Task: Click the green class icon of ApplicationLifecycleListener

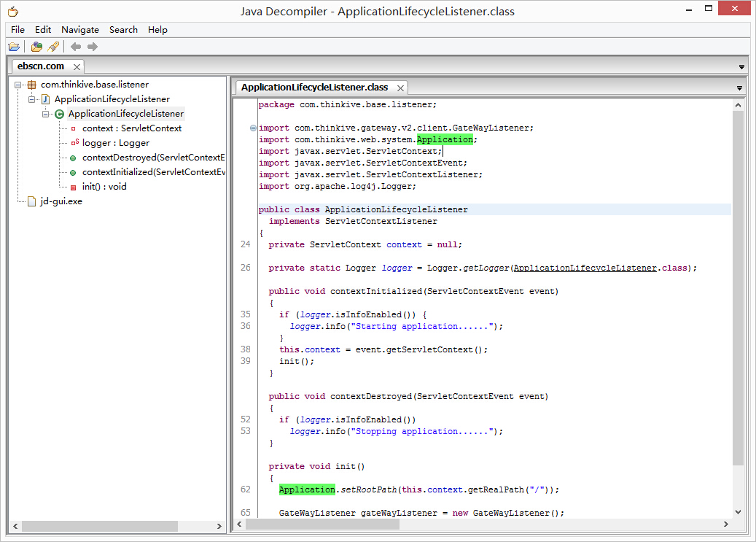Action: [59, 115]
